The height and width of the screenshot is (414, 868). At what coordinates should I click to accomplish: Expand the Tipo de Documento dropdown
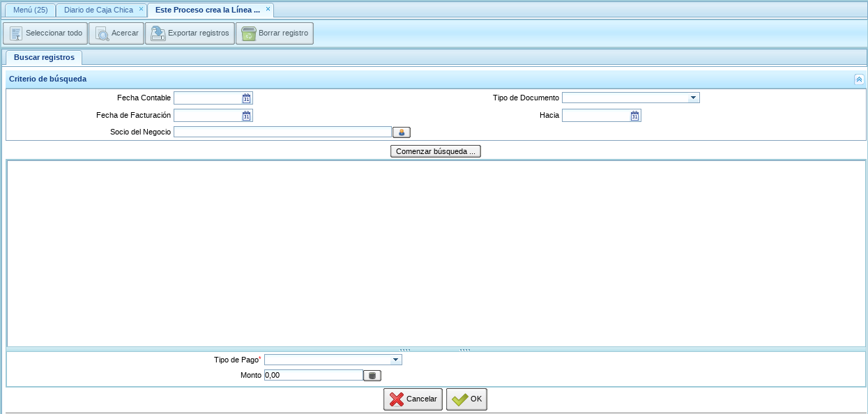point(693,98)
